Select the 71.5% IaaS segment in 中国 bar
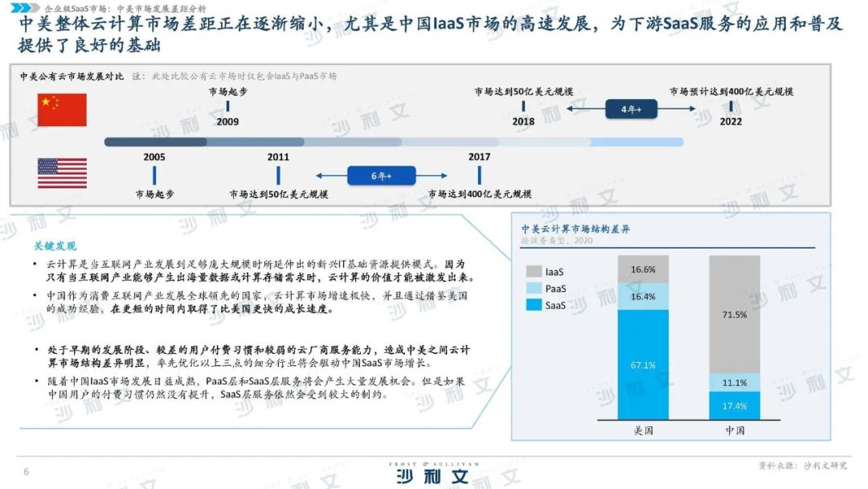 pyautogui.click(x=735, y=314)
